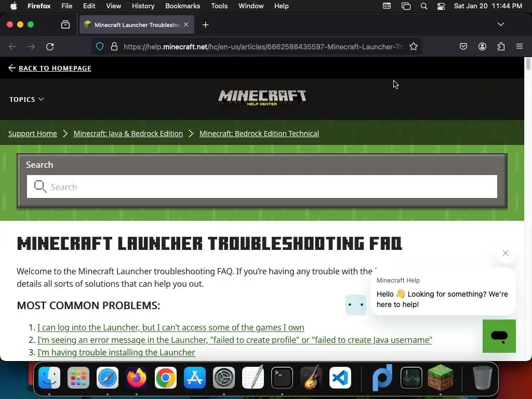Bookmark this page with star icon
The width and height of the screenshot is (532, 399).
tap(413, 46)
